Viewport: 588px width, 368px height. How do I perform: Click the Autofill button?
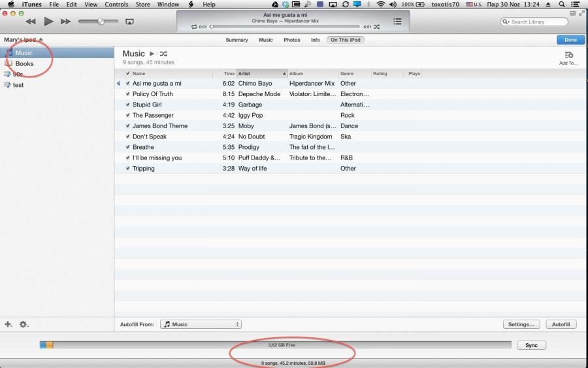[x=561, y=324]
